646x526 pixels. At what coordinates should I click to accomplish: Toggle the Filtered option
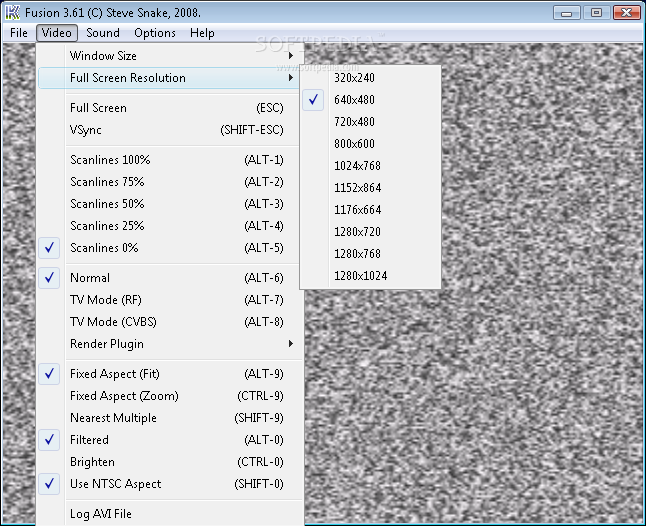coord(171,440)
